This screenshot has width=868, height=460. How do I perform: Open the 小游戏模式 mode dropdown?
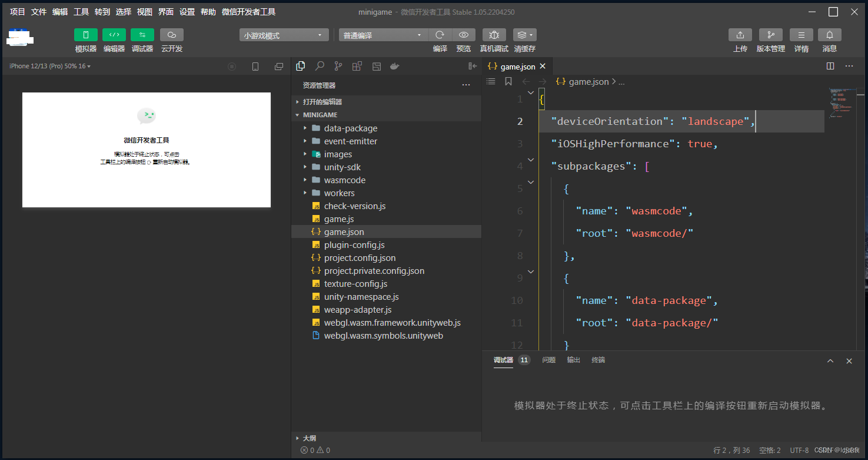(284, 35)
